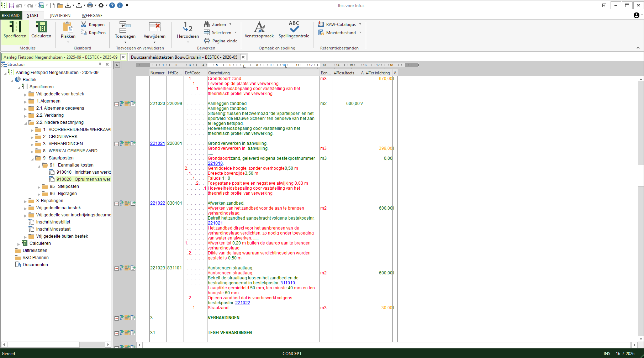Screen dimensions: 644x358
Task: Click the Structuur panel horizontal scrollbar thumb
Action: tap(43, 344)
